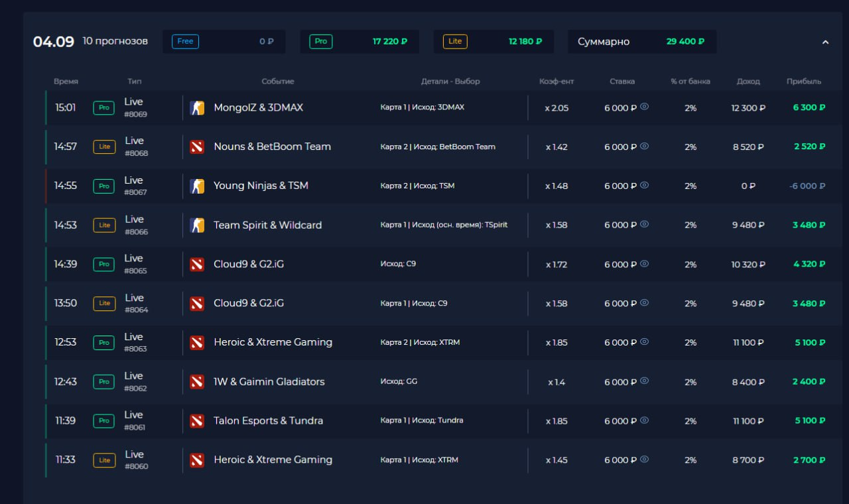Open the 1W & Gaimin Gladiators event
This screenshot has width=849, height=504.
[269, 381]
